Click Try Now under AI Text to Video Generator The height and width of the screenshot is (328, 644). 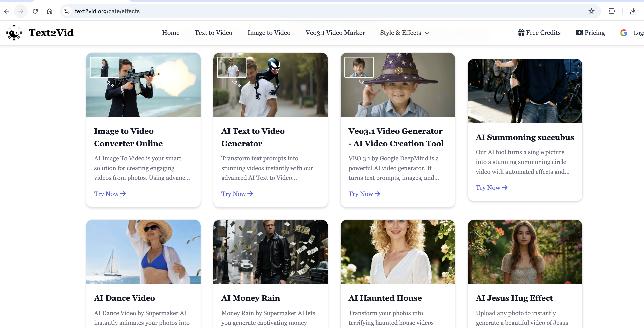[237, 194]
